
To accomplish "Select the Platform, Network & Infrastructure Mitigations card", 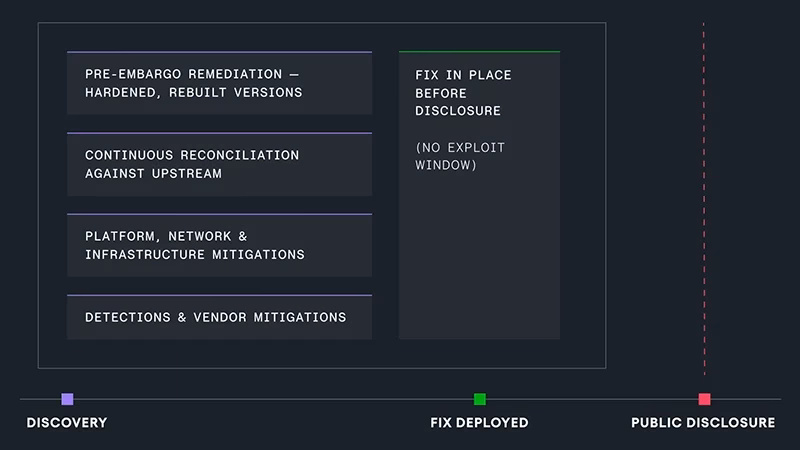I will 219,245.
